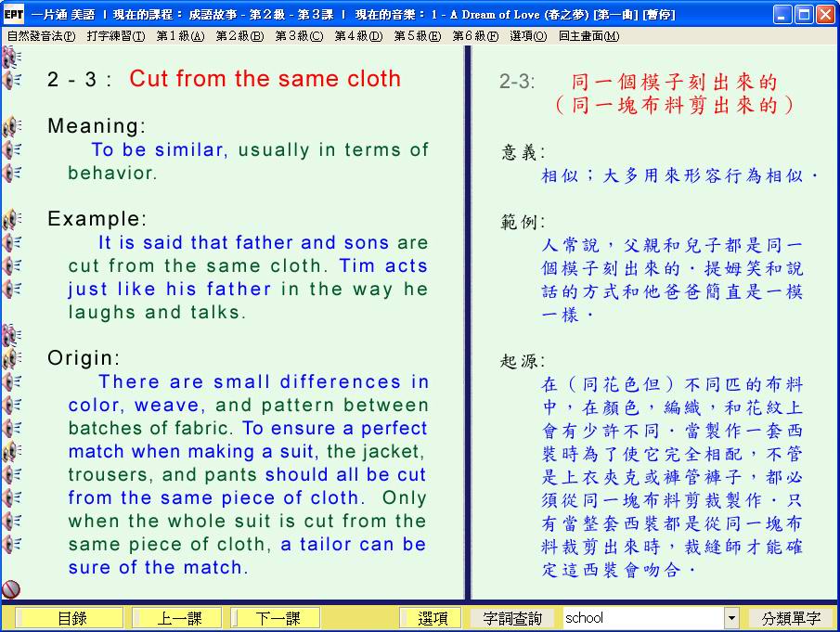This screenshot has width=840, height=632.
Task: Play audio for 'There are small differences' line
Action: click(x=11, y=381)
